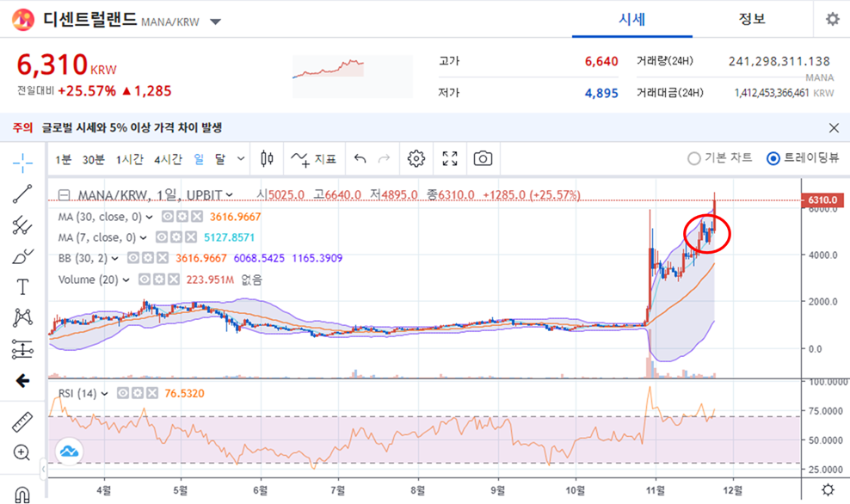850x504 pixels.
Task: Select the ruler measure tool
Action: click(22, 421)
